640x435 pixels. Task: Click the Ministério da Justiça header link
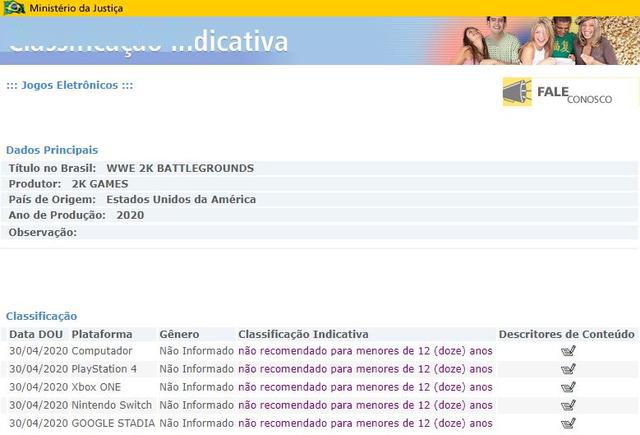[76, 8]
